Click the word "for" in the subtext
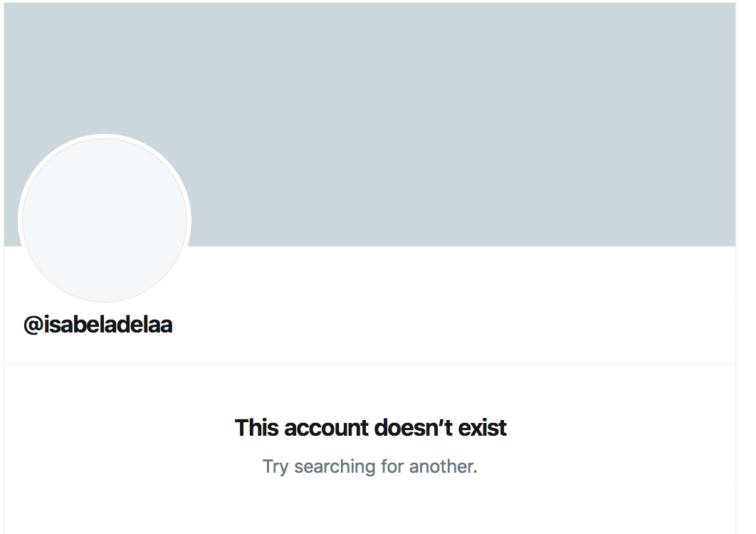This screenshot has height=534, width=756. (x=394, y=467)
